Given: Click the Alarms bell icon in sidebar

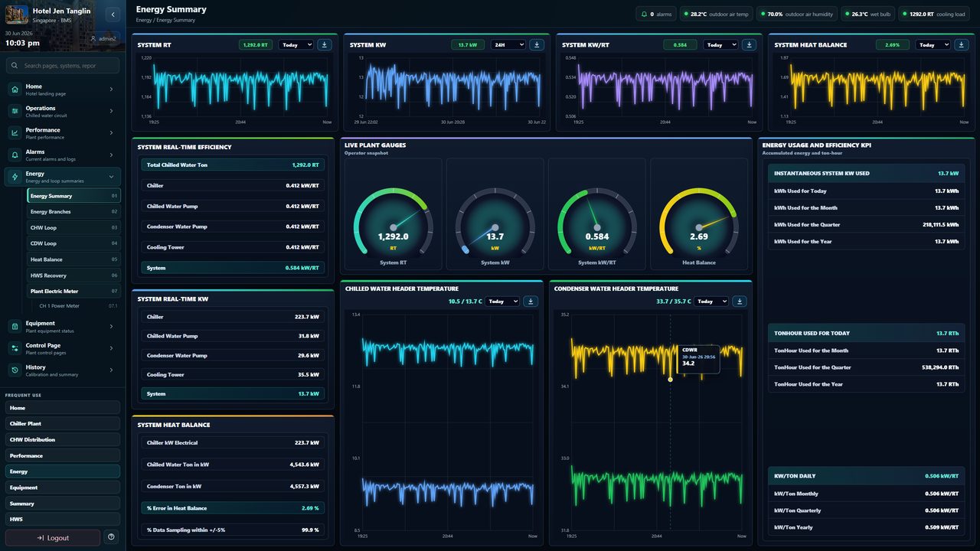Looking at the screenshot, I should (x=15, y=155).
